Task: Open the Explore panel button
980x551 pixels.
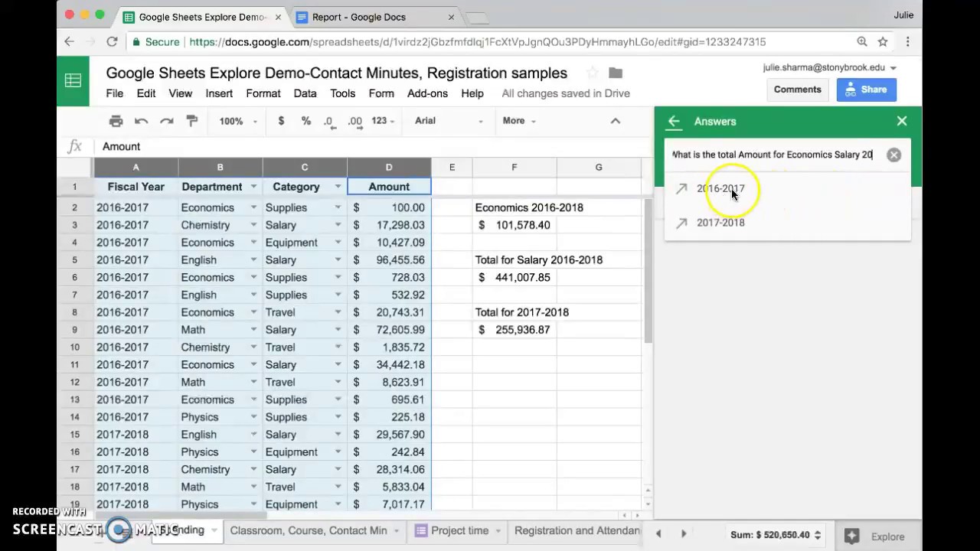Action: [876, 536]
